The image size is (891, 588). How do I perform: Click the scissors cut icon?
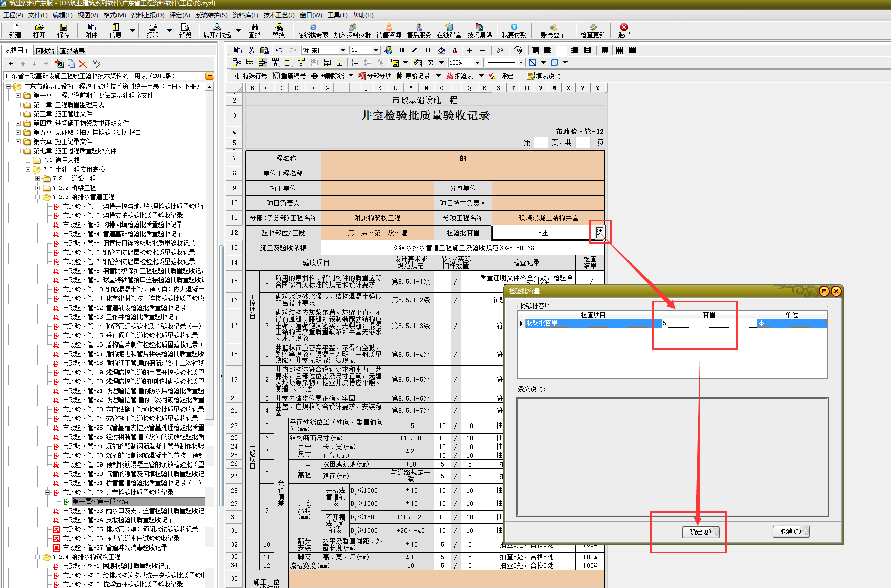tap(251, 50)
